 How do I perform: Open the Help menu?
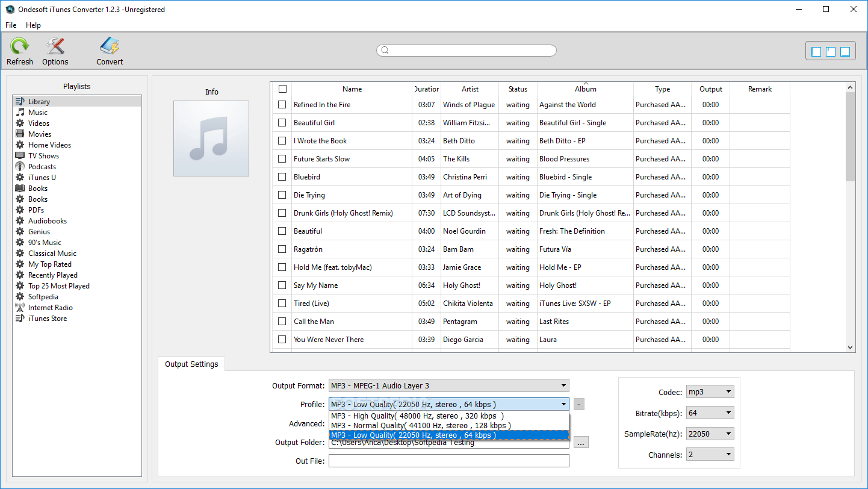pyautogui.click(x=33, y=25)
